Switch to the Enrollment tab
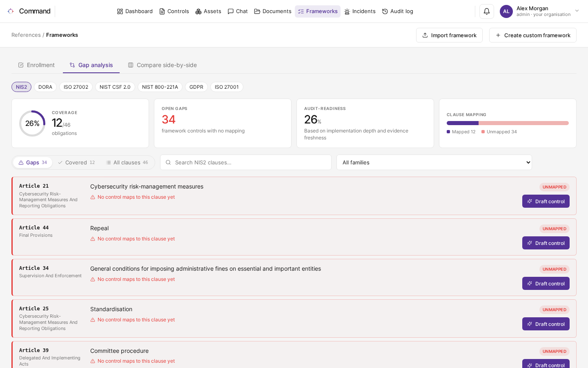Screen dimensions: 588x368 [36, 65]
